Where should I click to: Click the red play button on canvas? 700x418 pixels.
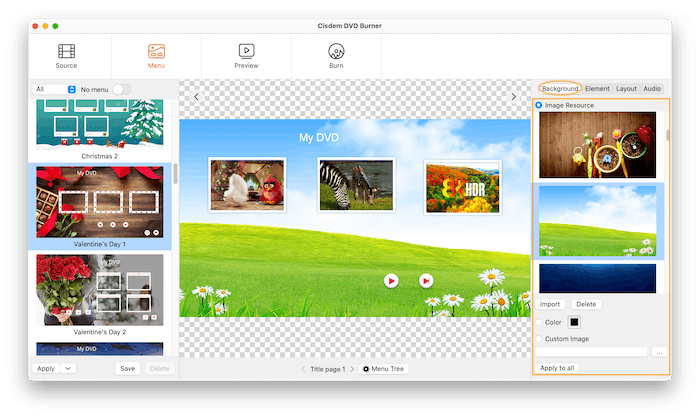point(391,281)
